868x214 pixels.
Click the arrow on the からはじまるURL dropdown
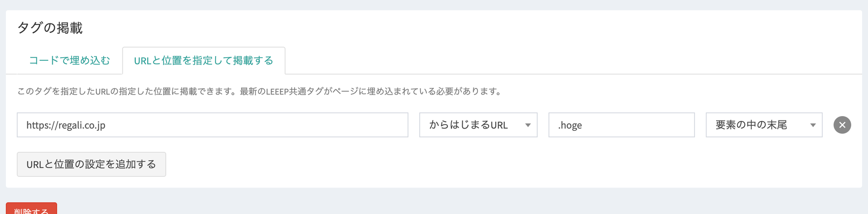tap(528, 125)
